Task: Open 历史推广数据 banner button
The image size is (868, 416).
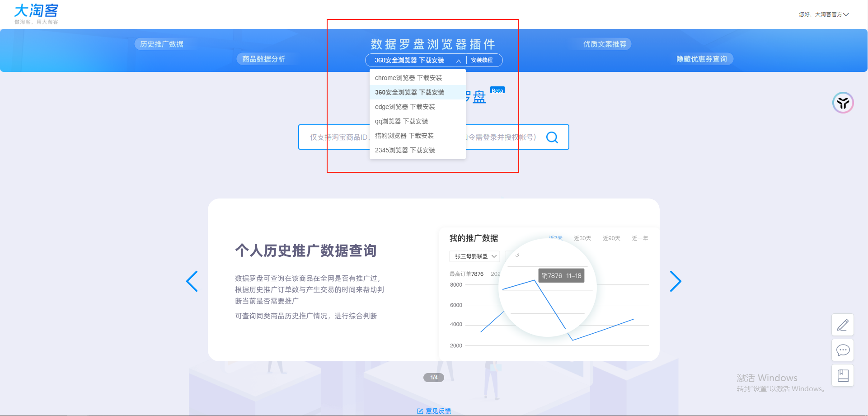Action: 161,44
